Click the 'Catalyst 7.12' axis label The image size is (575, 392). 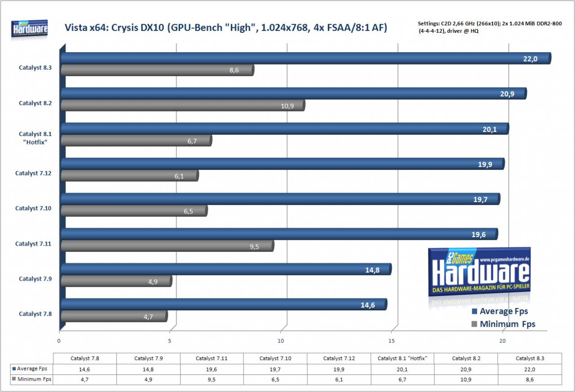point(34,173)
